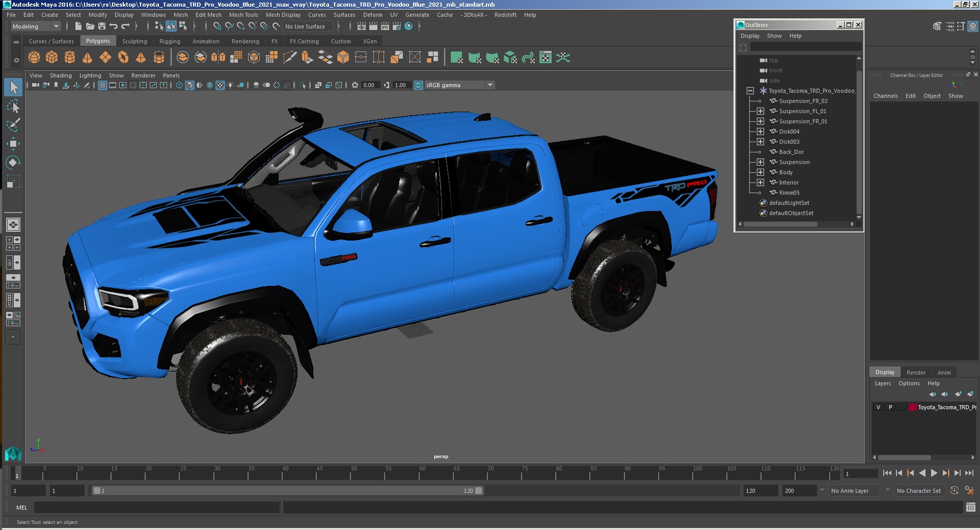Toggle the auto keyframe button
Image resolution: width=980 pixels, height=530 pixels.
point(955,490)
